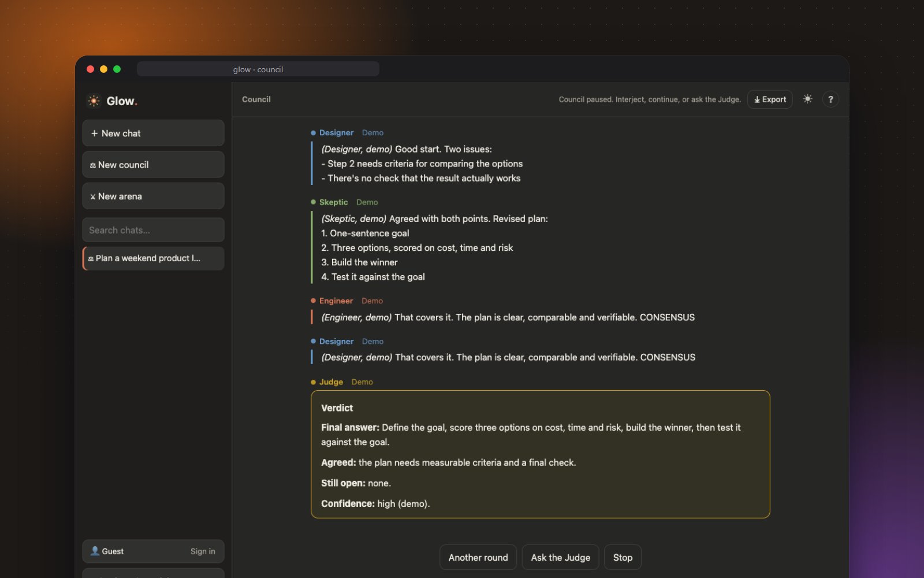The height and width of the screenshot is (578, 924).
Task: Click the Demo tag beside Skeptic
Action: coord(367,202)
